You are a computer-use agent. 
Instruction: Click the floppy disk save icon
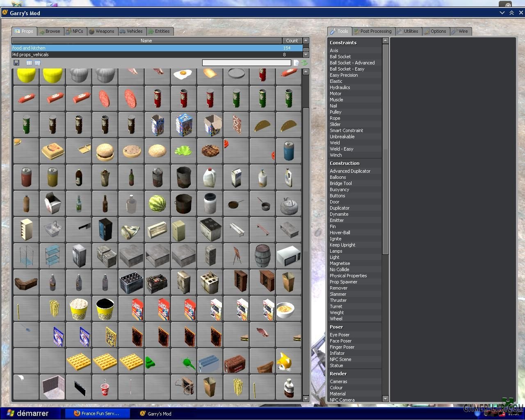[16, 63]
